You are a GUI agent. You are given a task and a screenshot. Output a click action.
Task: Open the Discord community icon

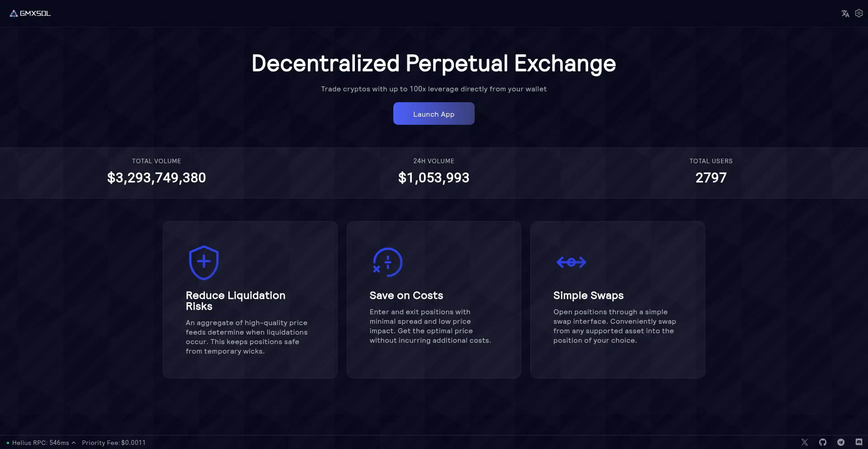859,442
